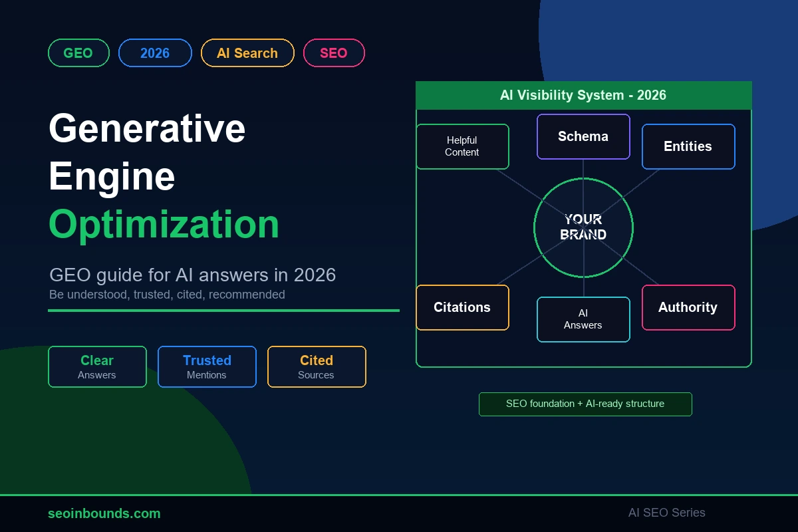Click the Clear Answers box
798x532 pixels.
pos(97,366)
